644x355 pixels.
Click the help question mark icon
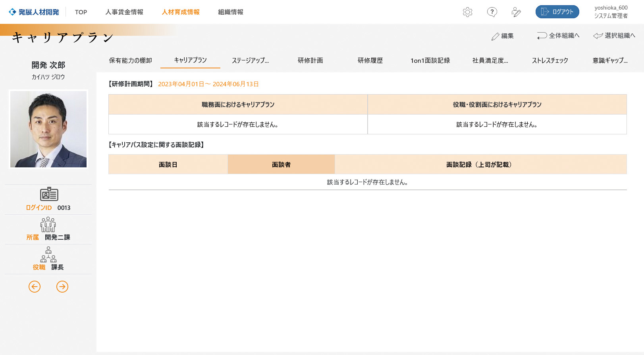(x=492, y=12)
